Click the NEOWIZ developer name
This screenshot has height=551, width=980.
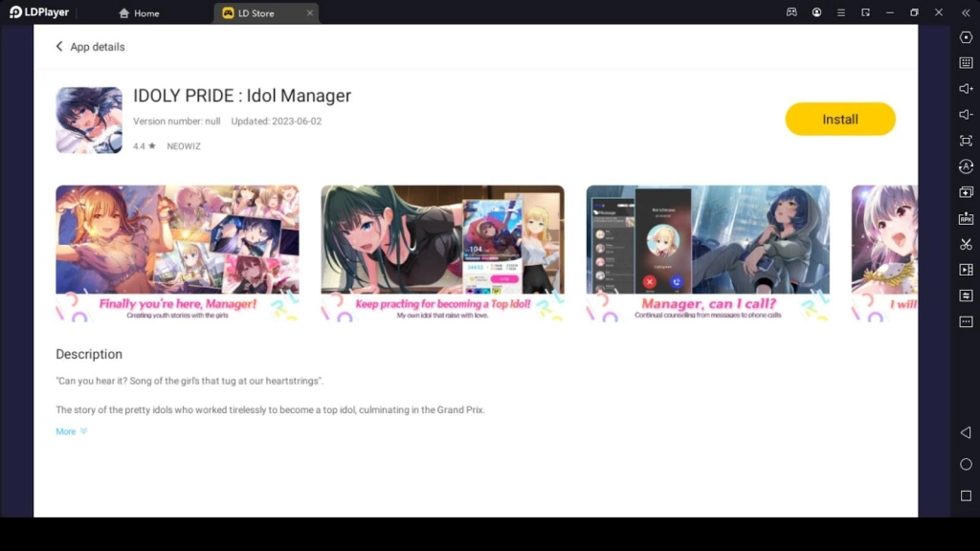pos(184,146)
